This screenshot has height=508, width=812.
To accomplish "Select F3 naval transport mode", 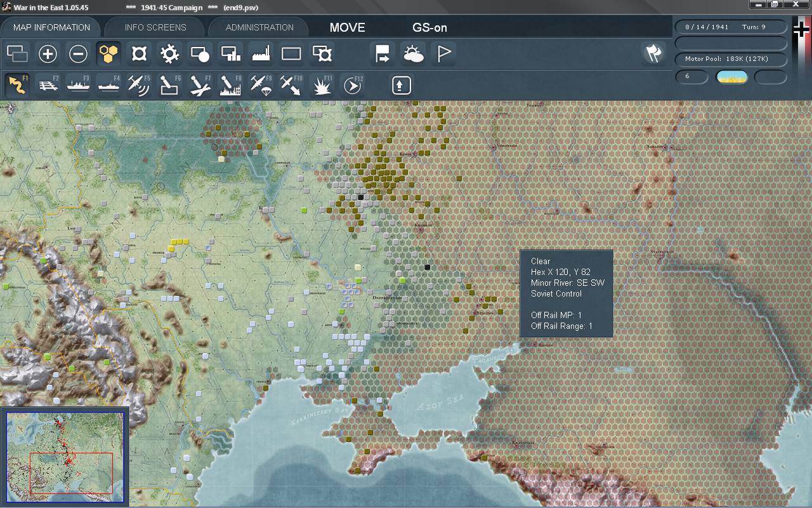I will (x=78, y=85).
